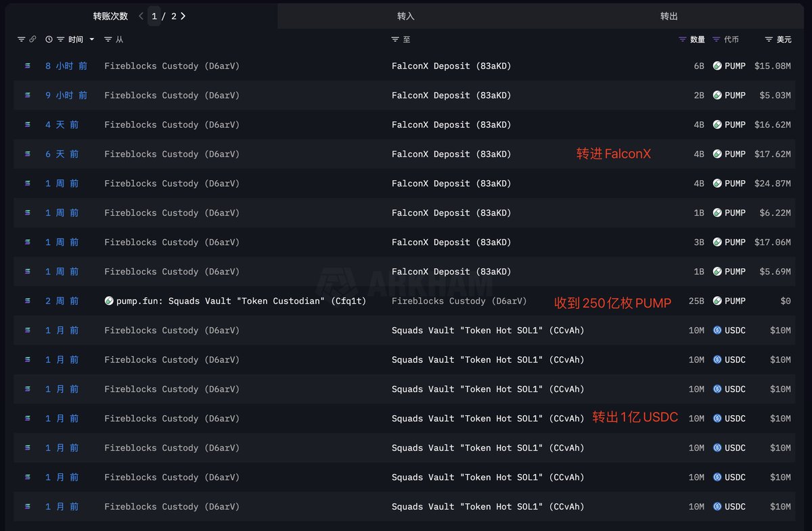Click the 3B amount cell
The image size is (812, 531).
pyautogui.click(x=699, y=242)
